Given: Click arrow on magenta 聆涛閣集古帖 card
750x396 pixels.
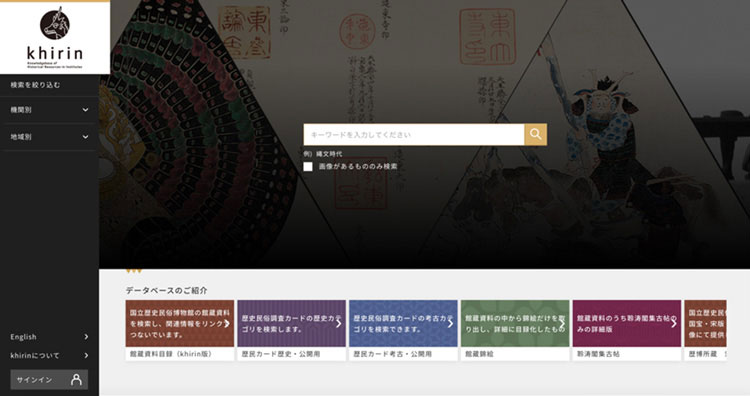Looking at the screenshot, I should point(674,324).
